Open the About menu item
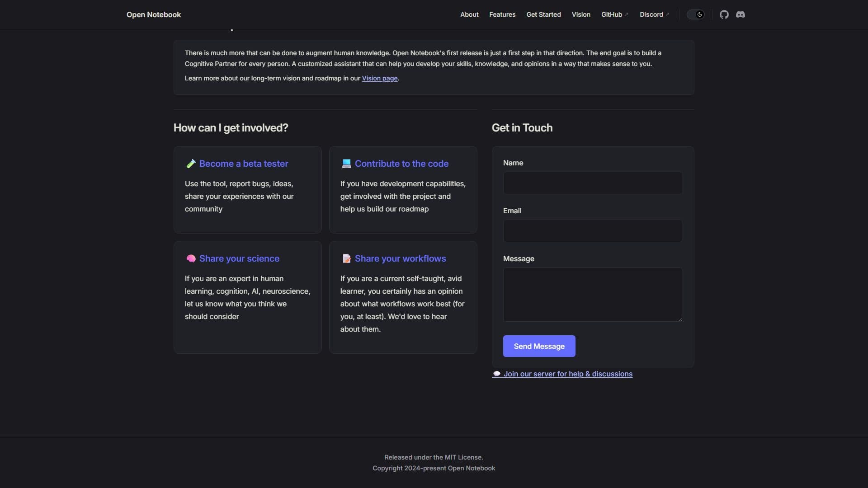This screenshot has height=488, width=868. pyautogui.click(x=469, y=14)
